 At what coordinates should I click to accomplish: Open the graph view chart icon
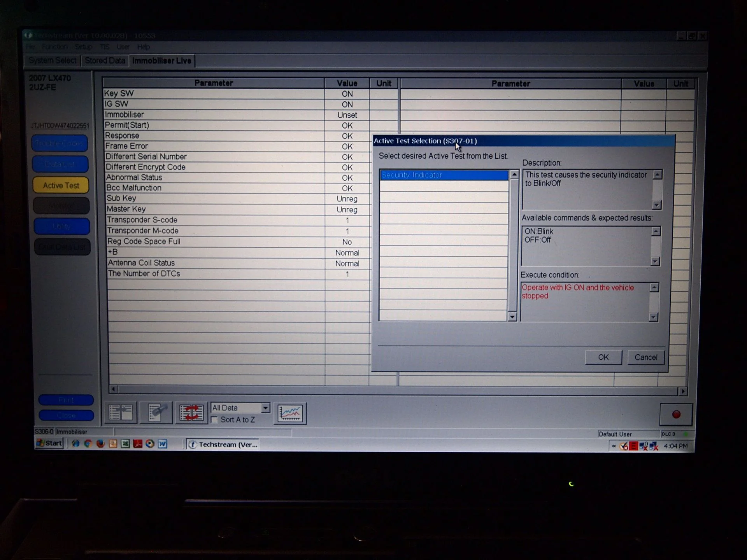point(290,413)
